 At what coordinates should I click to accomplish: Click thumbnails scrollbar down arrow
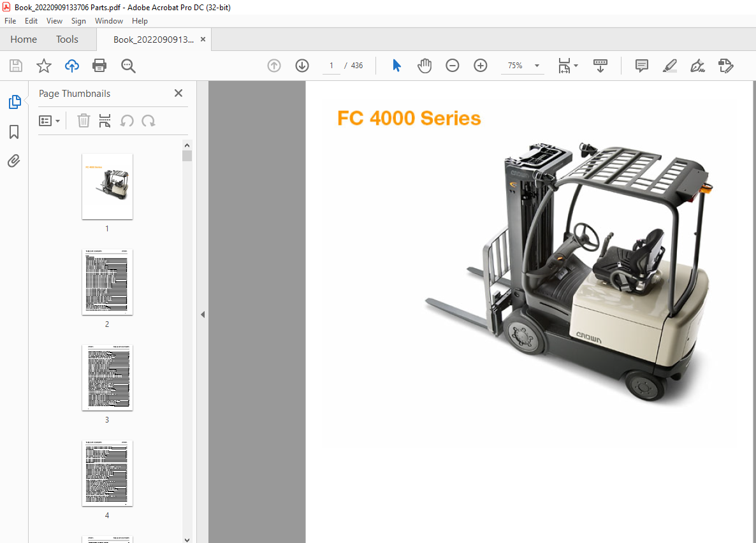point(187,540)
